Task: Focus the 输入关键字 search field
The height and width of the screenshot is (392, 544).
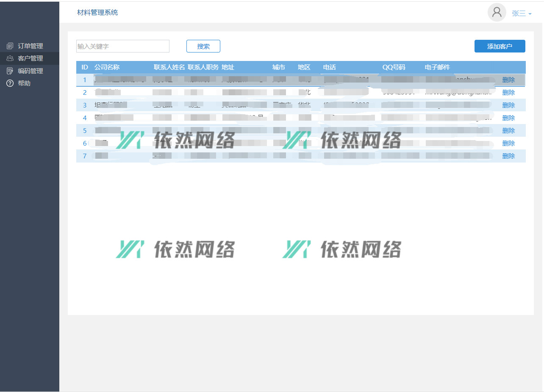Action: click(122, 46)
